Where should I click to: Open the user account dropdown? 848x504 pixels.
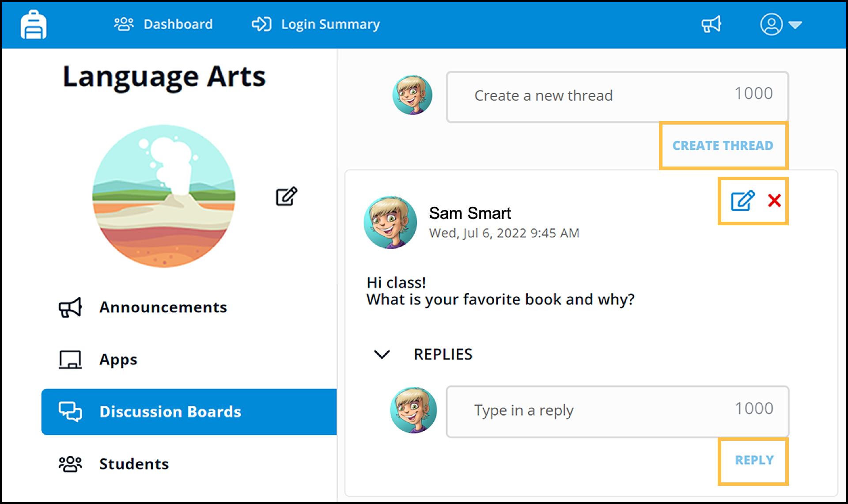point(781,24)
